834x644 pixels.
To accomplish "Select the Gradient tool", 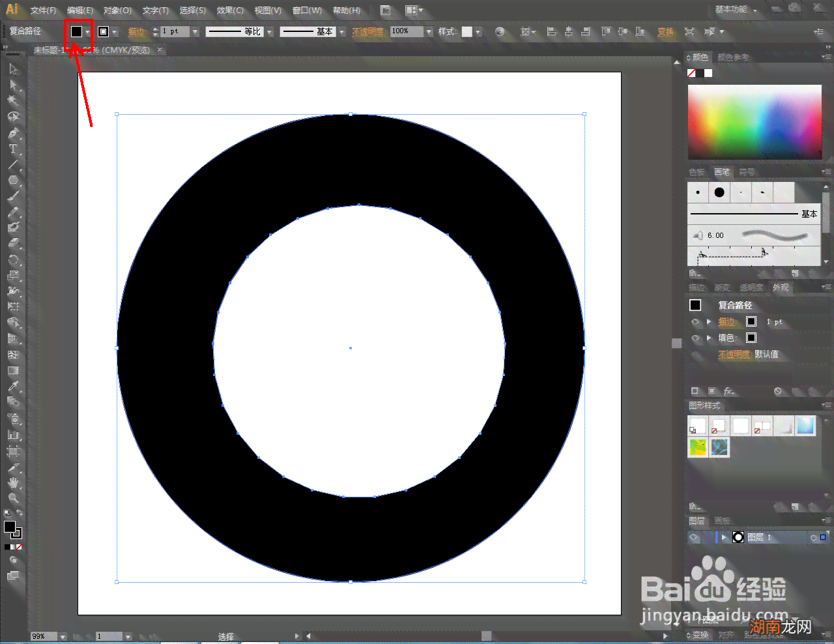I will (13, 371).
